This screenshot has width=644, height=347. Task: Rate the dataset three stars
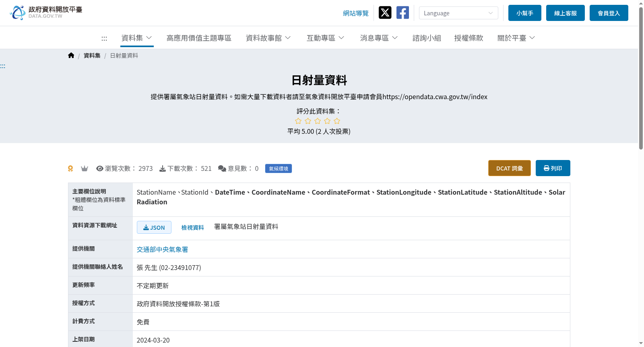point(318,121)
